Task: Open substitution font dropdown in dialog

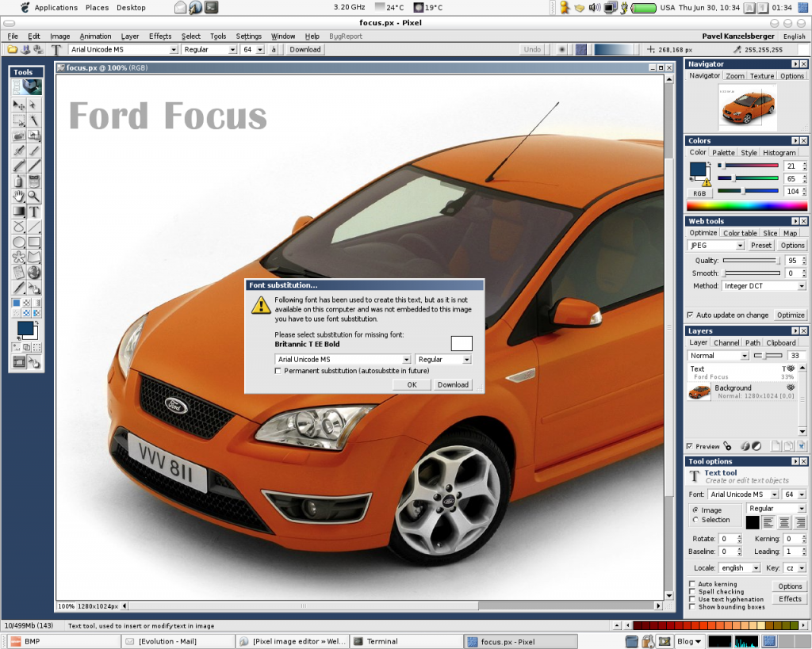Action: [407, 359]
